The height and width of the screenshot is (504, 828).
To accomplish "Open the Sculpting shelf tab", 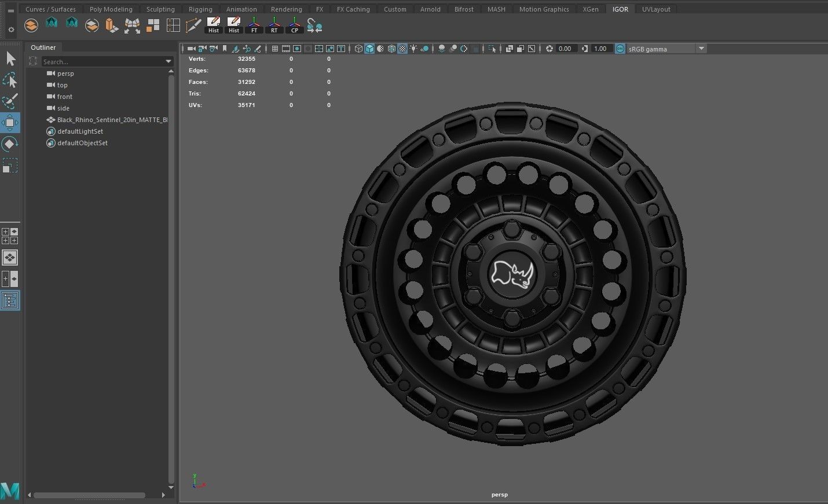I will coord(160,9).
